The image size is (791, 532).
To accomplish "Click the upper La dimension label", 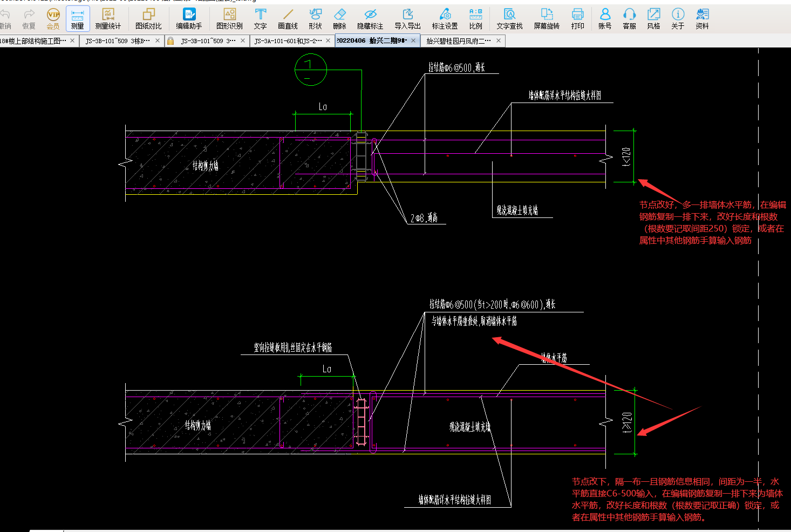I will pos(323,107).
